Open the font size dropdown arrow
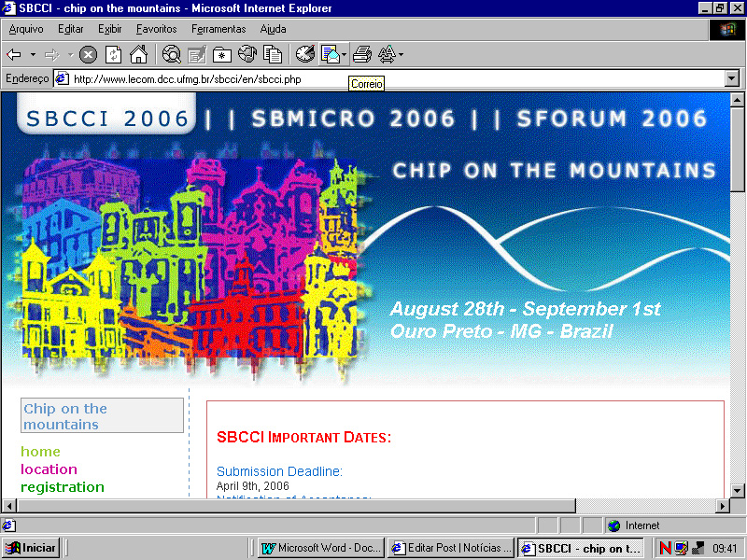This screenshot has height=560, width=747. (x=401, y=54)
